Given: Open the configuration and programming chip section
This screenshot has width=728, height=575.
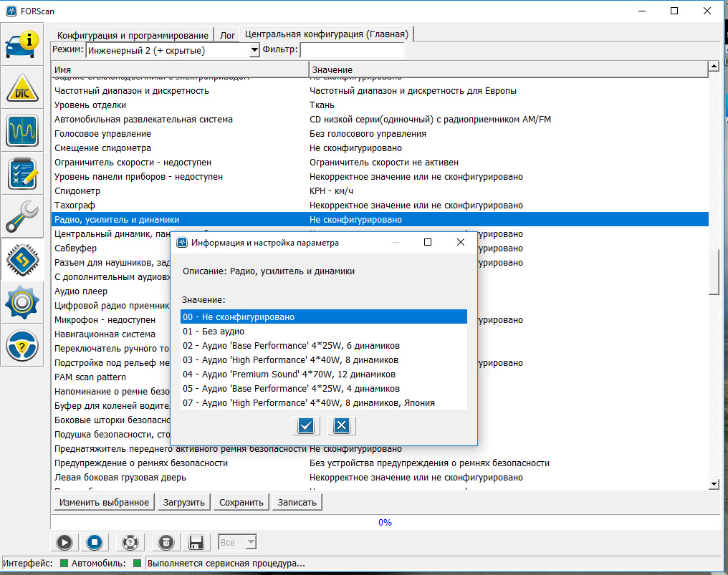Looking at the screenshot, I should (21, 259).
